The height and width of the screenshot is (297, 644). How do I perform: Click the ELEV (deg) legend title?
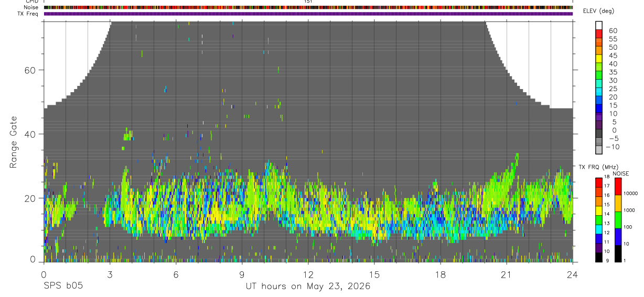(x=598, y=11)
